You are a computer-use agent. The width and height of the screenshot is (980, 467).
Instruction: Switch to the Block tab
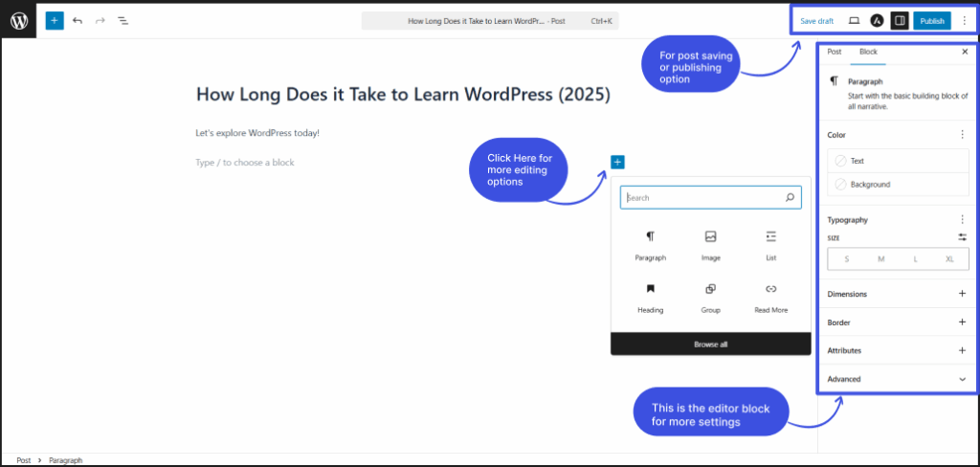point(868,52)
